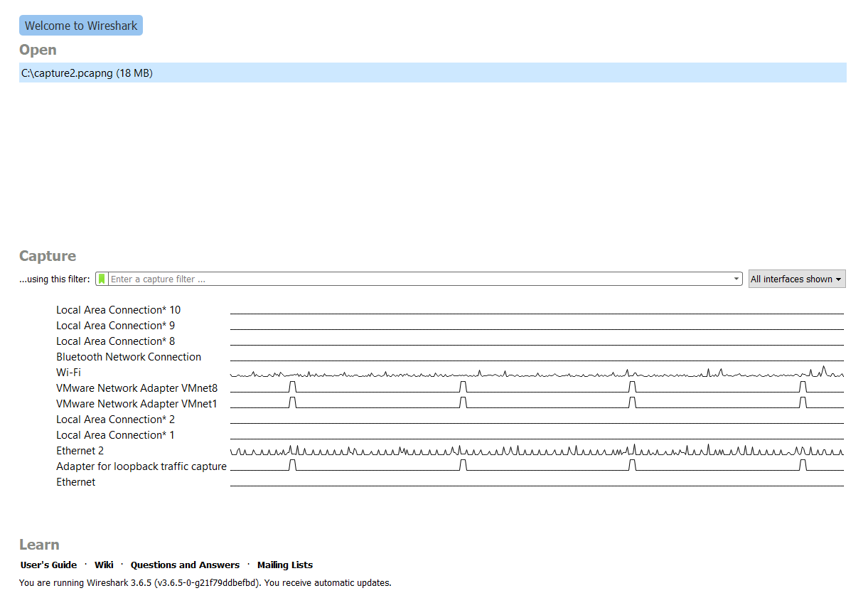The height and width of the screenshot is (598, 868).
Task: Click the capture filter bookmark icon
Action: [x=102, y=279]
